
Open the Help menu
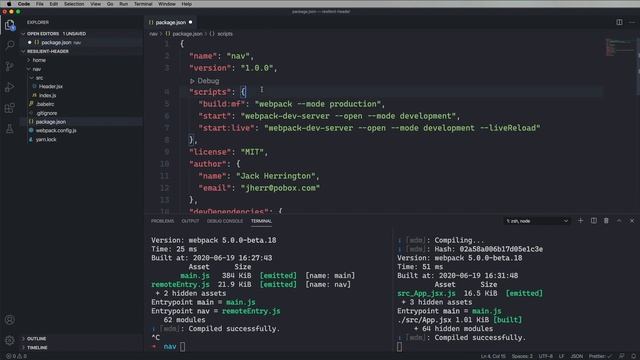point(187,4)
